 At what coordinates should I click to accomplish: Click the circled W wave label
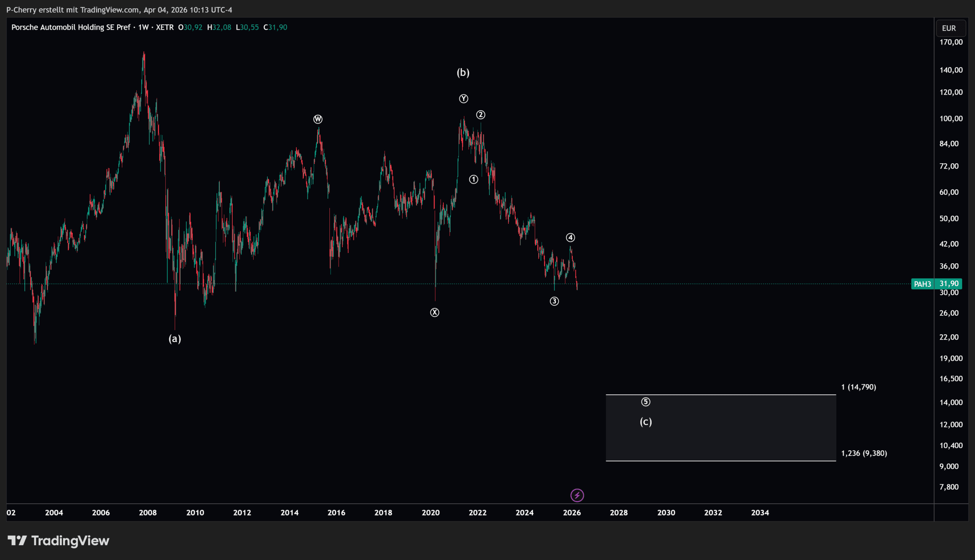318,119
